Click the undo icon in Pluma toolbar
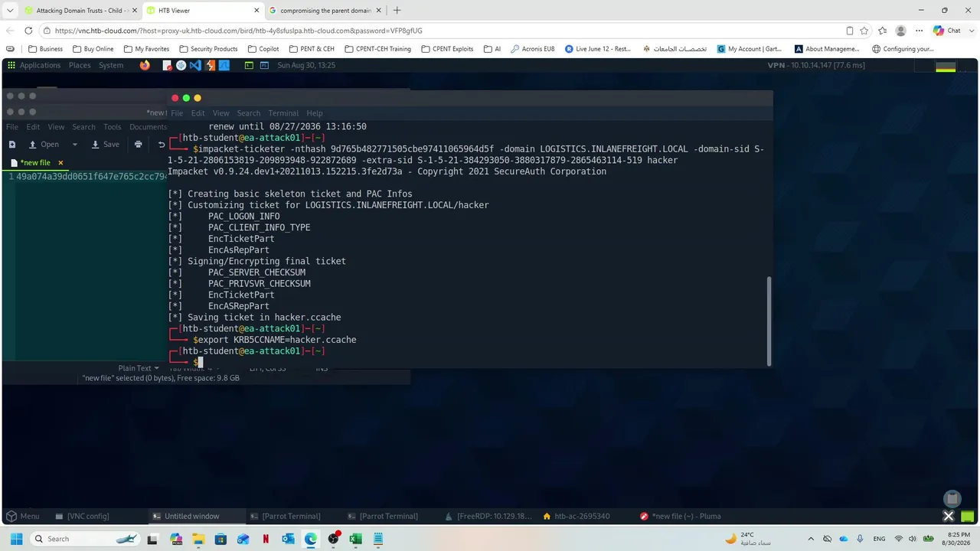 [x=162, y=144]
